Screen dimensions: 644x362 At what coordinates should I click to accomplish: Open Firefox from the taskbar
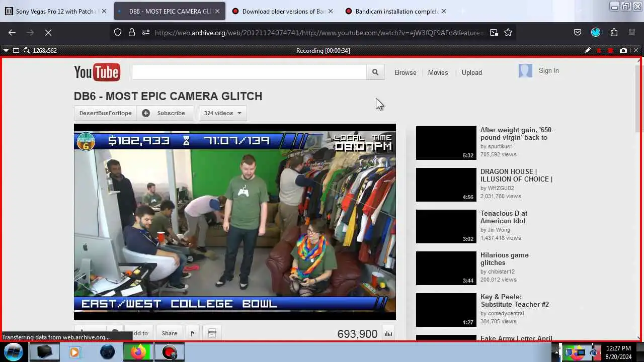(x=138, y=352)
